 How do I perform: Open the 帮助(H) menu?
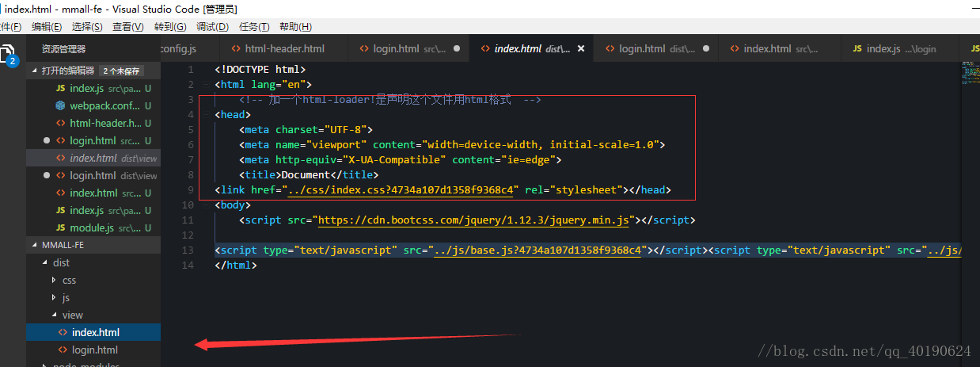coord(295,27)
